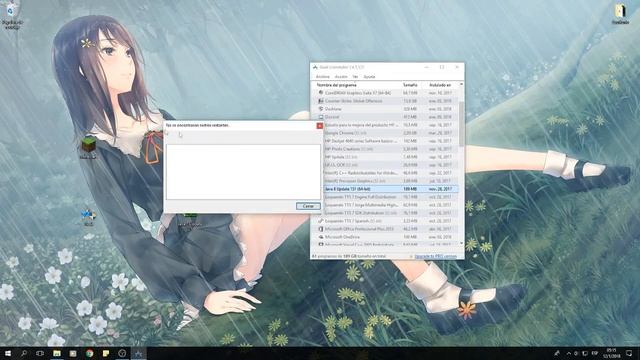This screenshot has height=360, width=640.
Task: Click the program list vertical scrollbar thumb
Action: (461, 123)
